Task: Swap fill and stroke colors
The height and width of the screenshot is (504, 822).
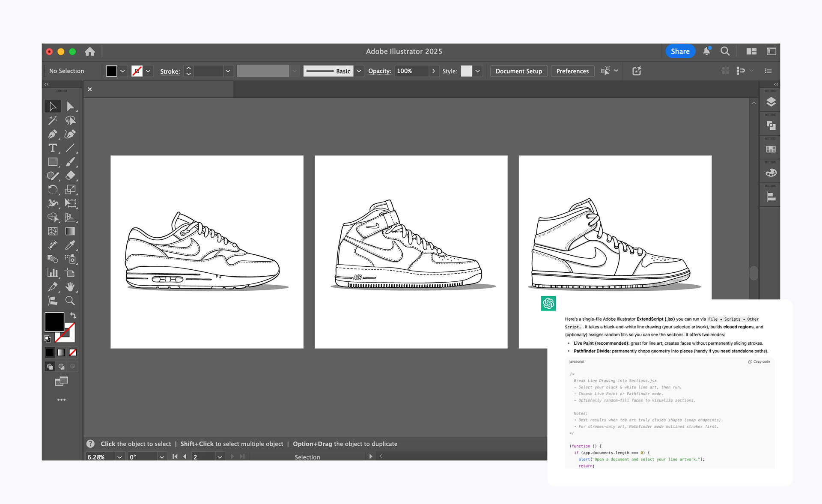Action: click(x=73, y=316)
